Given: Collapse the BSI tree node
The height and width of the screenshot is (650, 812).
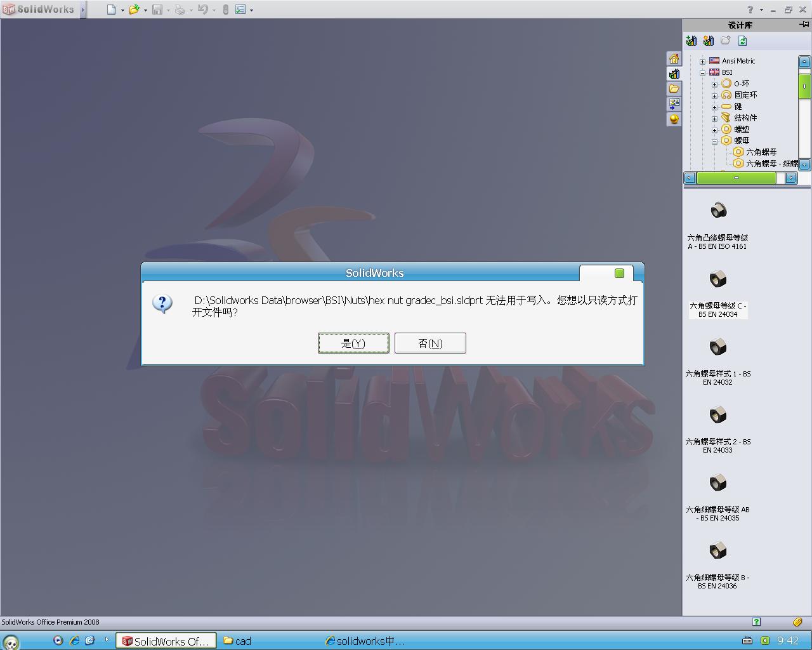Looking at the screenshot, I should point(702,73).
